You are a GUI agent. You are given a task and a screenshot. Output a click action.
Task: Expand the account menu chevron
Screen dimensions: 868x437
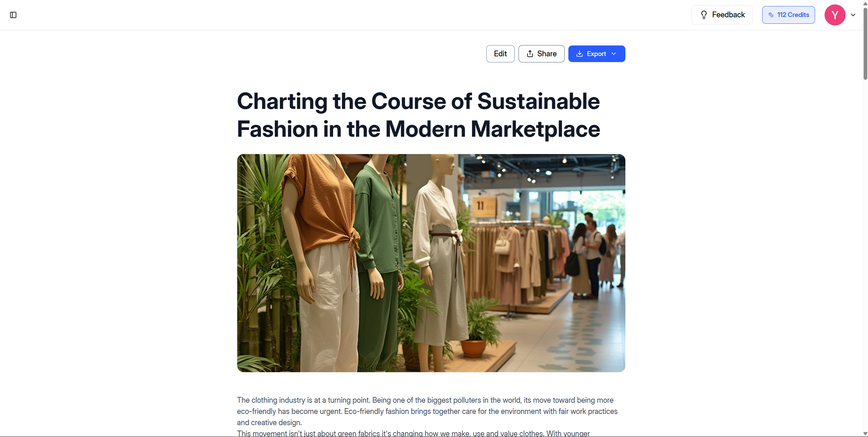coord(853,15)
